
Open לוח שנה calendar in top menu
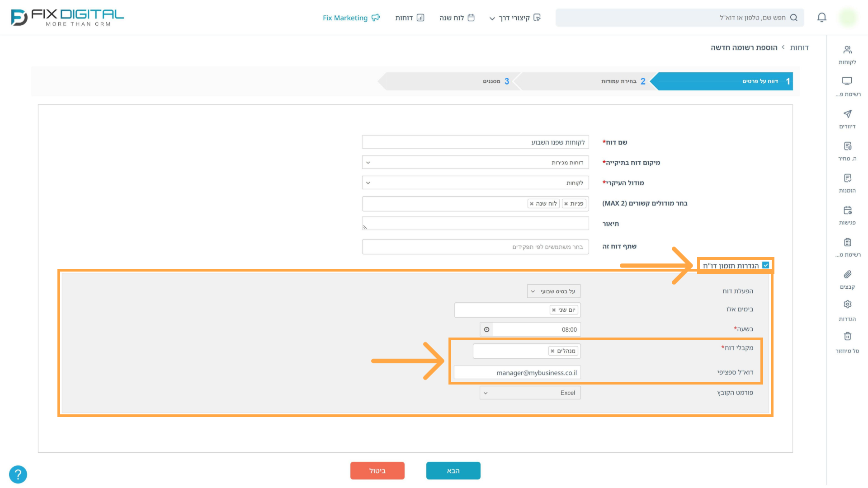pyautogui.click(x=457, y=18)
